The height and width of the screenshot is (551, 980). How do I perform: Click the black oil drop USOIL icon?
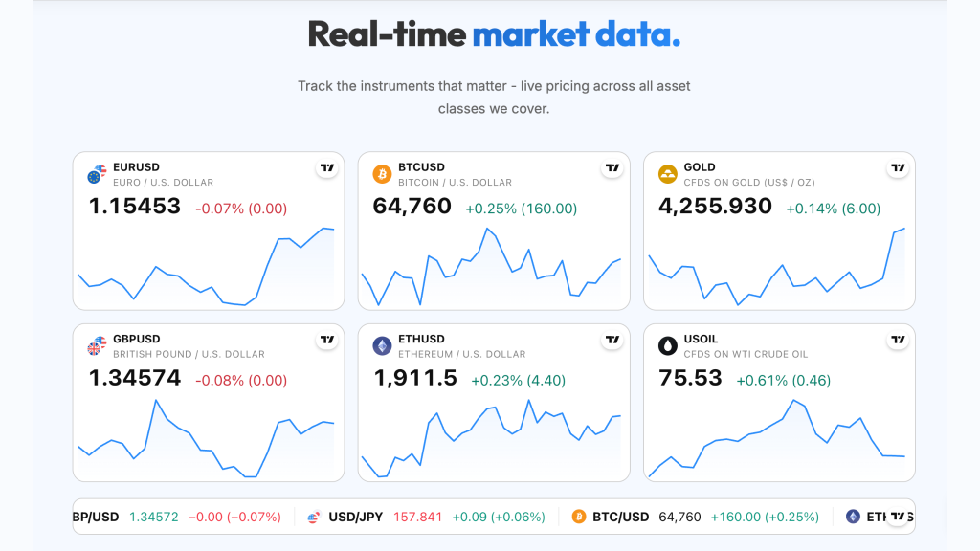(x=667, y=345)
